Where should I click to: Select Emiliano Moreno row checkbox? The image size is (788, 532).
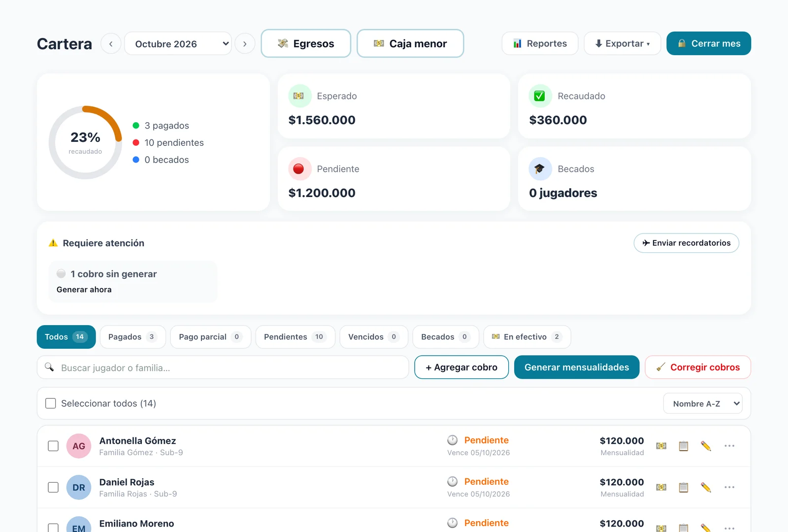point(53,528)
